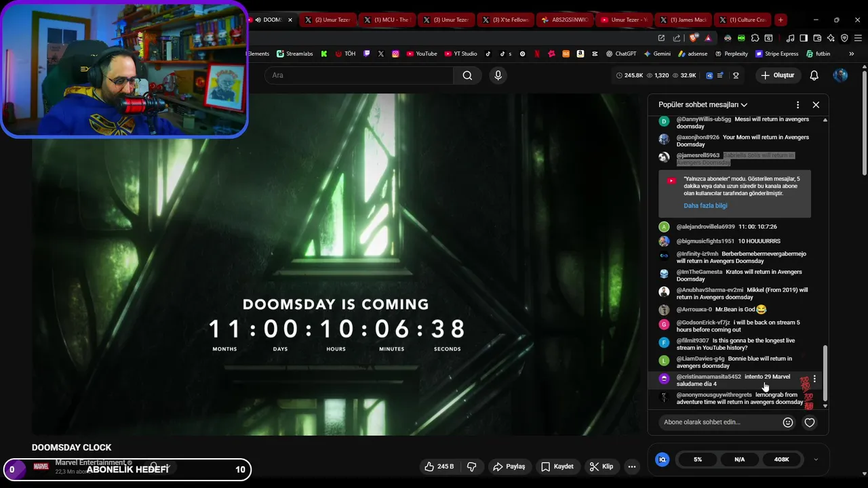868x488 pixels.
Task: Open the Amazon bookmark icon
Action: (x=580, y=54)
